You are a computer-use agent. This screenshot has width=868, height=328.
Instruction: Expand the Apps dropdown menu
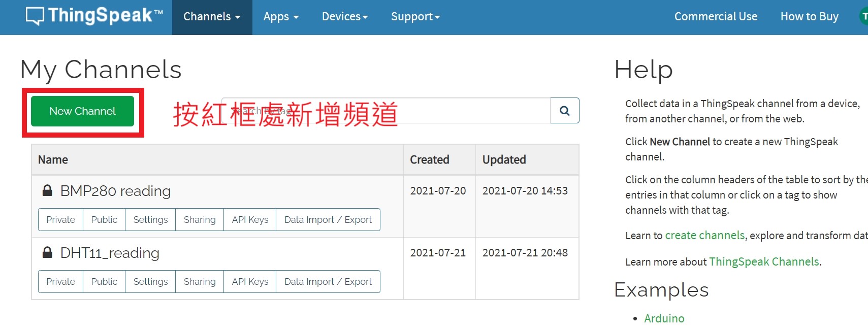click(x=281, y=17)
